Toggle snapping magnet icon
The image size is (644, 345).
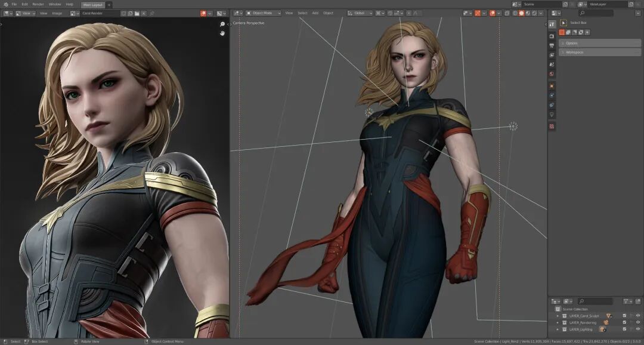tap(390, 13)
